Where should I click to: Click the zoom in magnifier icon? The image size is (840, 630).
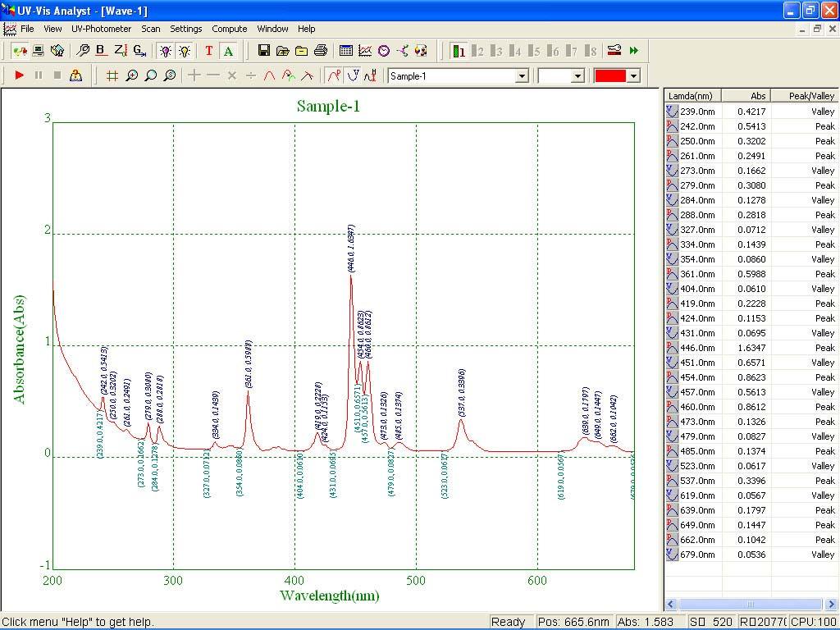[x=131, y=75]
